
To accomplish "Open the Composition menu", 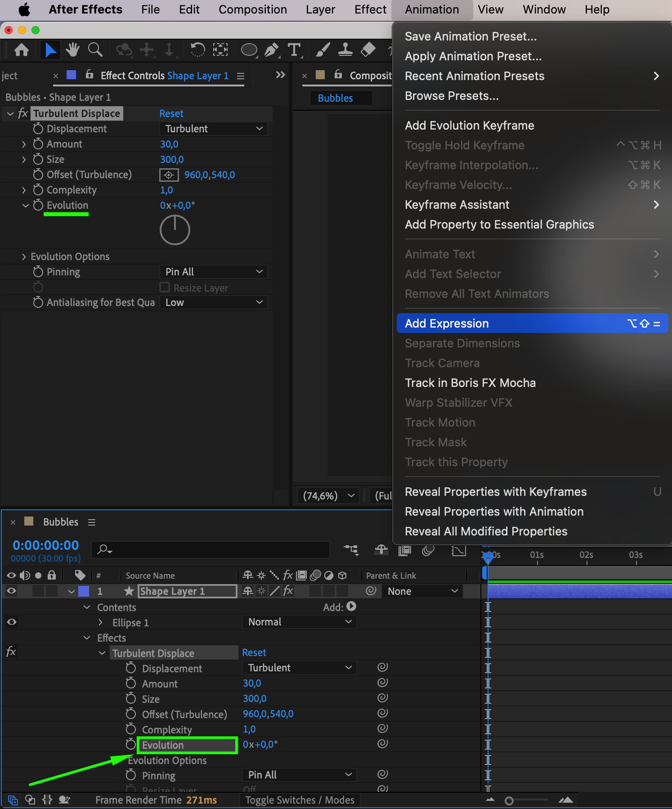I will (x=252, y=9).
